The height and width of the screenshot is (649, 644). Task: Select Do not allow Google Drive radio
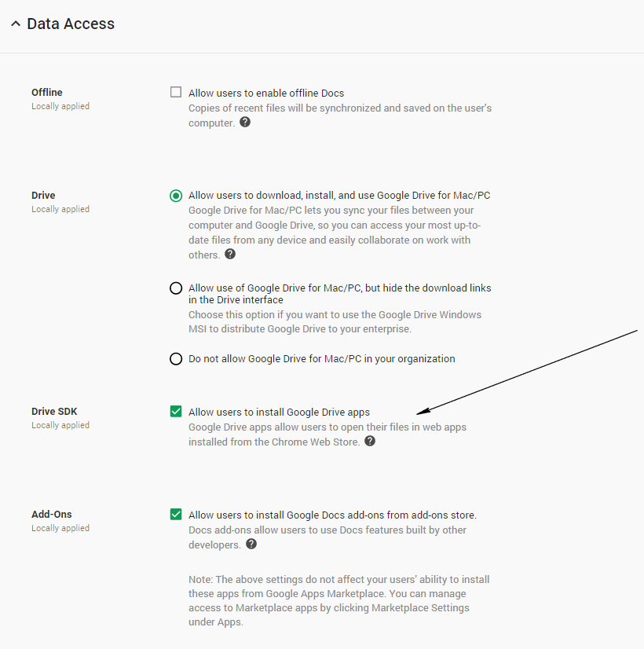pos(176,359)
